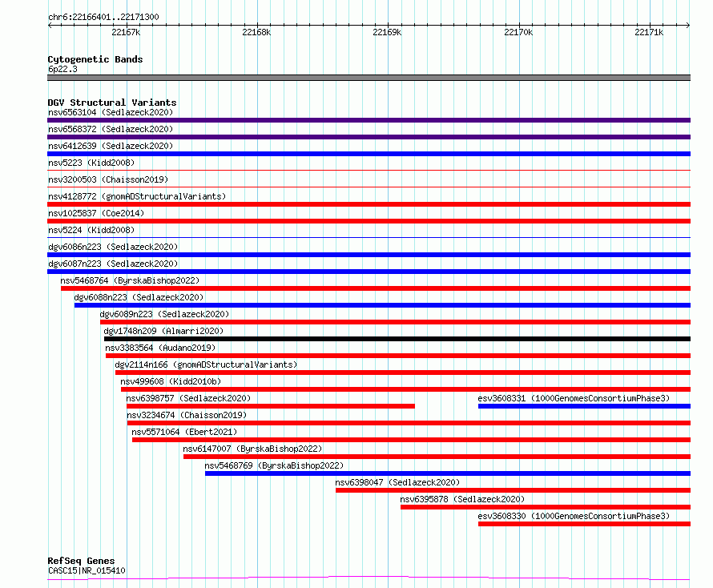Open variant nsv1025837 (Coe2014) label

click(96, 213)
